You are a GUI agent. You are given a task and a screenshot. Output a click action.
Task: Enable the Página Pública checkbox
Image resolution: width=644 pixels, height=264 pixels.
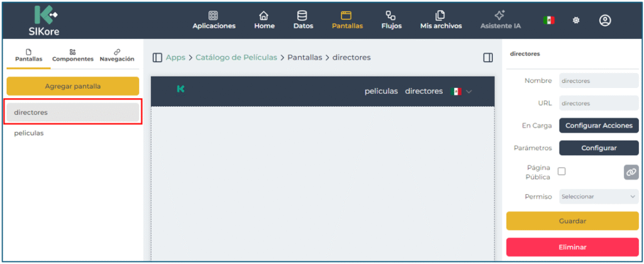coord(562,172)
